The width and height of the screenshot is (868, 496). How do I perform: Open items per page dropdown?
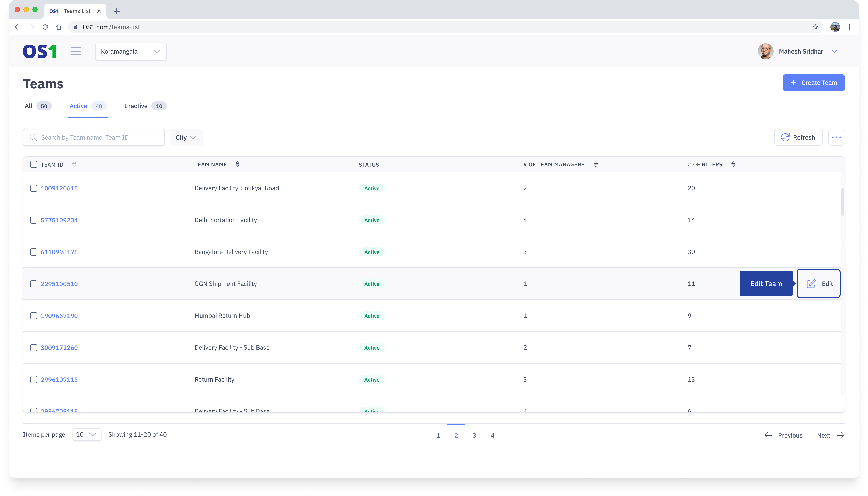point(87,434)
